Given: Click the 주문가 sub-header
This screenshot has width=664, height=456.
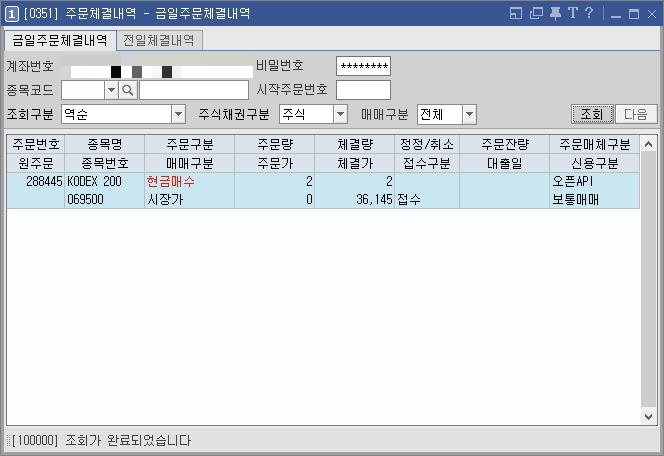Looking at the screenshot, I should tap(275, 163).
